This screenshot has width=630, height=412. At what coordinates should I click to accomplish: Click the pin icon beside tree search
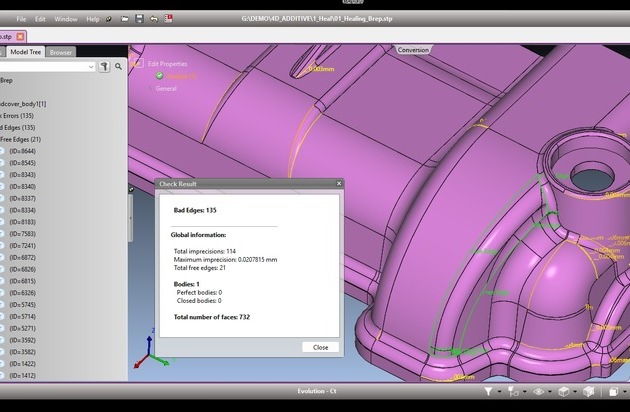coord(105,66)
